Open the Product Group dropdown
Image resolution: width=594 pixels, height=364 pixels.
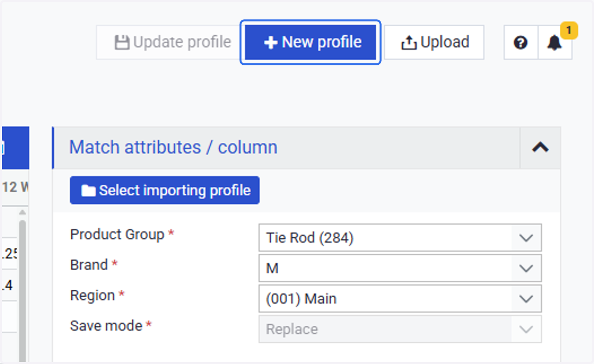point(400,238)
